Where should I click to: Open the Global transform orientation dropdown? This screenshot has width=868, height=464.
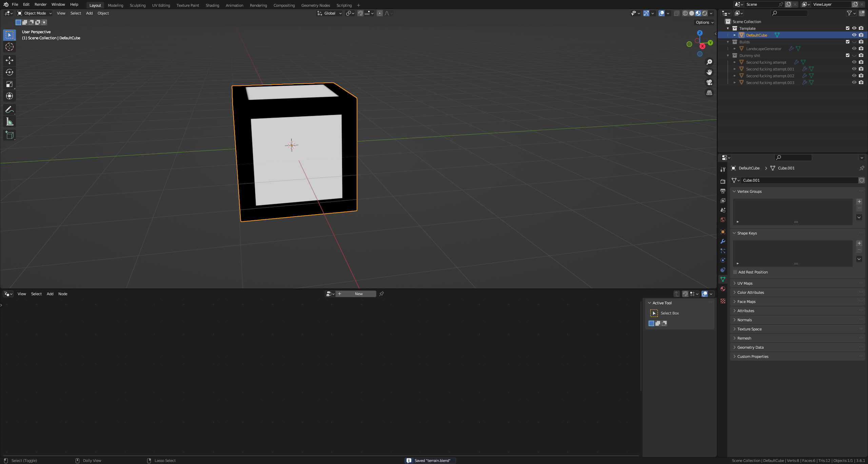pyautogui.click(x=331, y=13)
